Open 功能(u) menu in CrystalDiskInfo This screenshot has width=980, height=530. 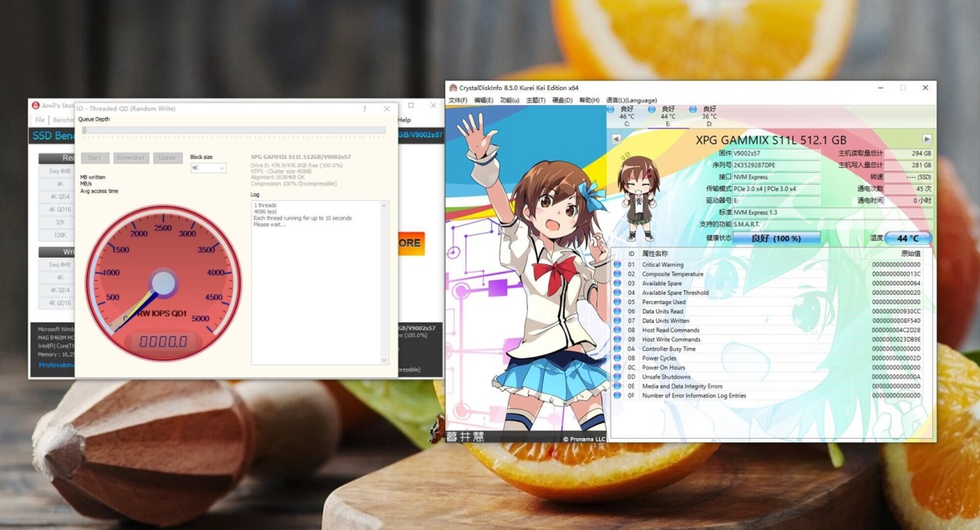point(510,100)
